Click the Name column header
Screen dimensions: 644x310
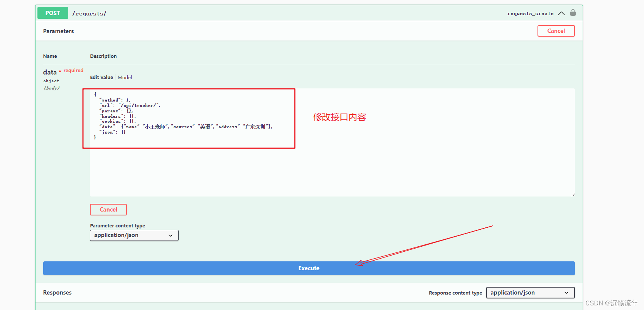click(50, 56)
